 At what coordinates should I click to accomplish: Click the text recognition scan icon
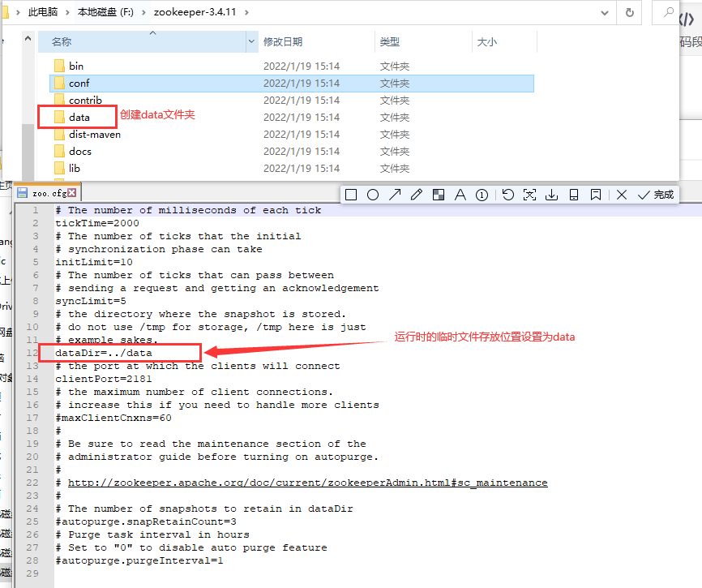point(529,195)
